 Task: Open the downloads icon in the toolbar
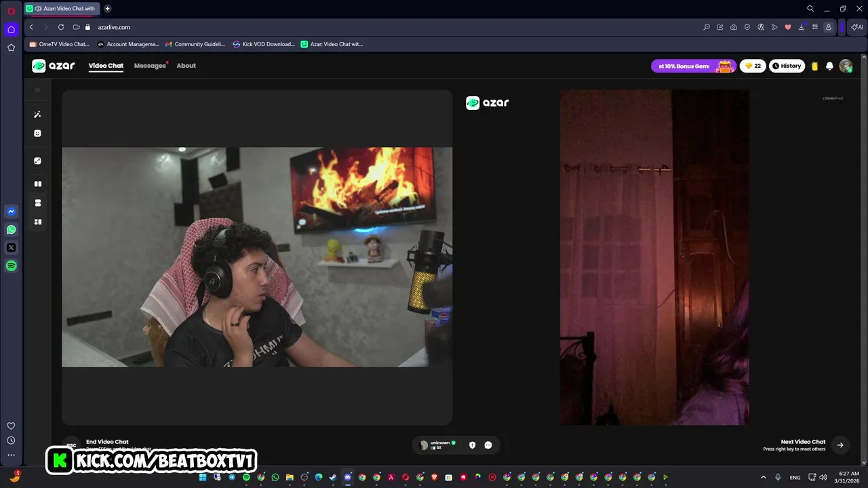click(x=802, y=27)
